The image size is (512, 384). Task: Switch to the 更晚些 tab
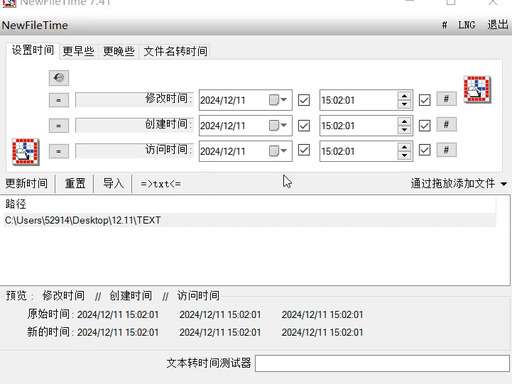119,51
